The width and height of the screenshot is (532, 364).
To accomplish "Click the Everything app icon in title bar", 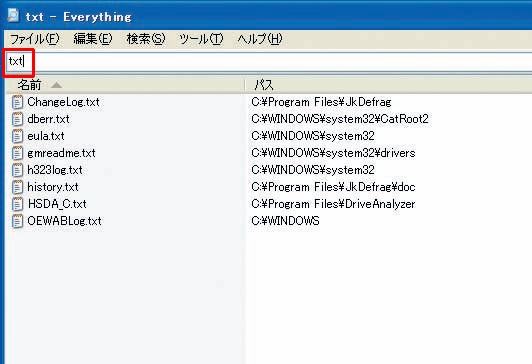I will pyautogui.click(x=14, y=16).
